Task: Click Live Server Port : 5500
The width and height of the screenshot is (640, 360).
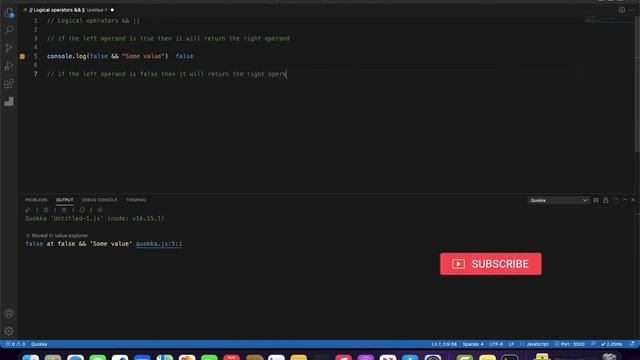Action: pyautogui.click(x=569, y=344)
